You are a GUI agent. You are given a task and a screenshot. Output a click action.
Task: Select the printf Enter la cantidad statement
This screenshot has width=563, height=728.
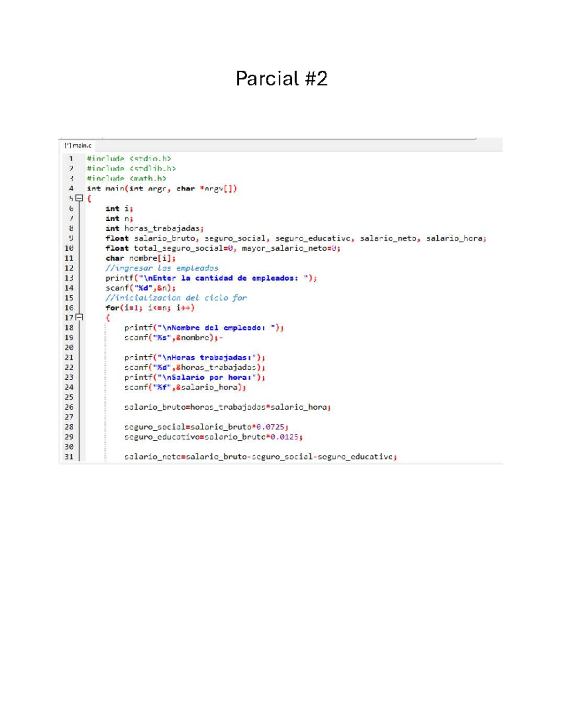click(211, 278)
